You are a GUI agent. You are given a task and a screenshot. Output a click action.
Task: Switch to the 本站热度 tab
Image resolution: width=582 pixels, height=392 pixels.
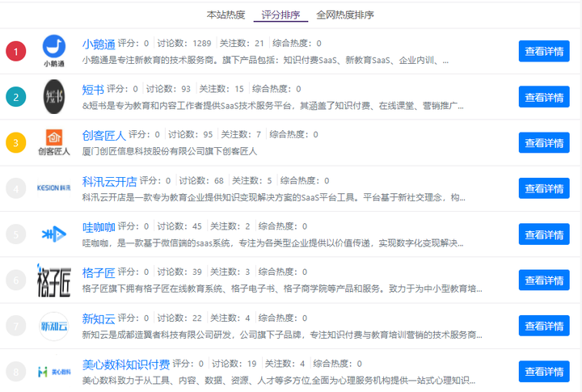[x=226, y=15]
